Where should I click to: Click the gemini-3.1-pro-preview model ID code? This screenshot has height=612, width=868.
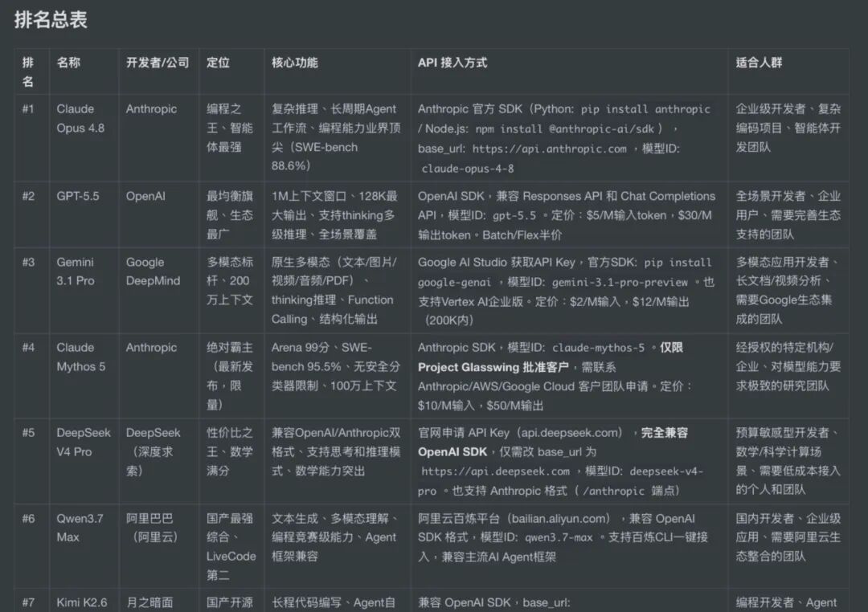620,282
